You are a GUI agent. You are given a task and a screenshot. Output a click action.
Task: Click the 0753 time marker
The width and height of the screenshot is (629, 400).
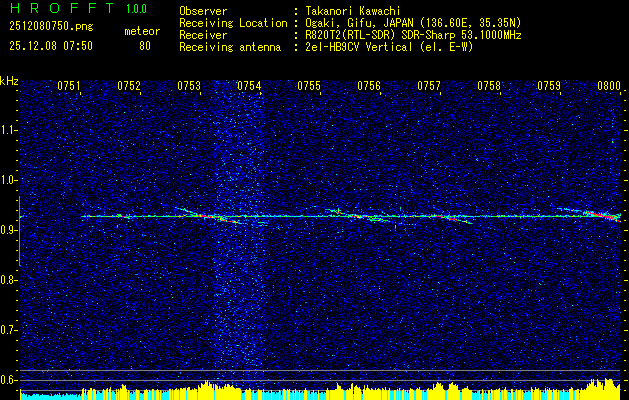tap(189, 85)
